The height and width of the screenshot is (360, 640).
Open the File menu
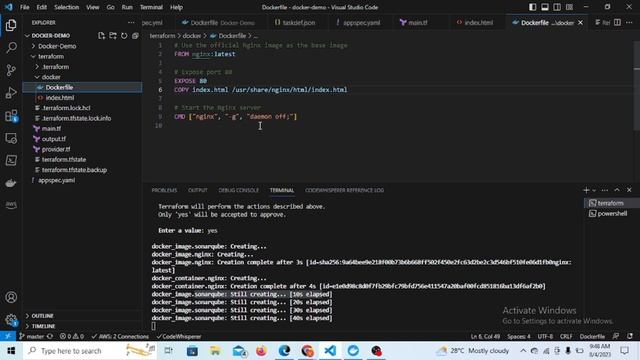24,7
